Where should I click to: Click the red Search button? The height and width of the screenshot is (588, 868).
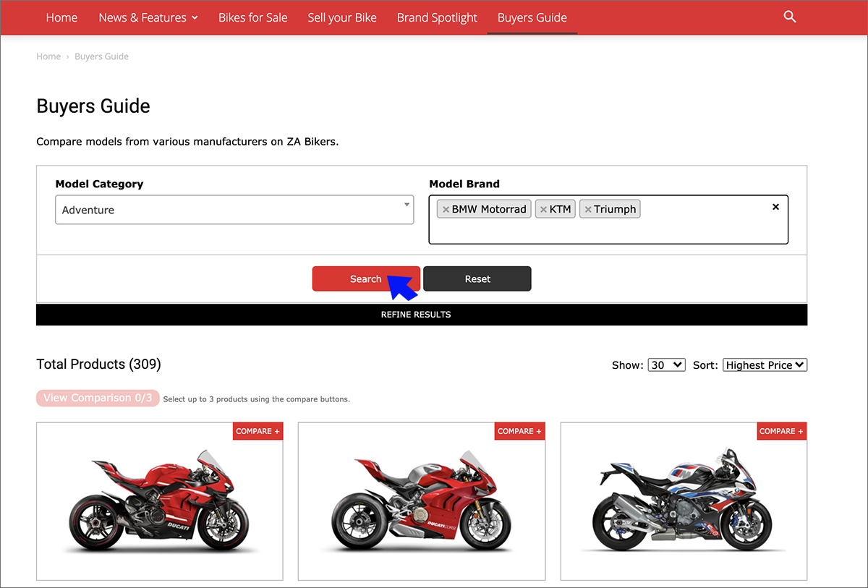(x=366, y=279)
